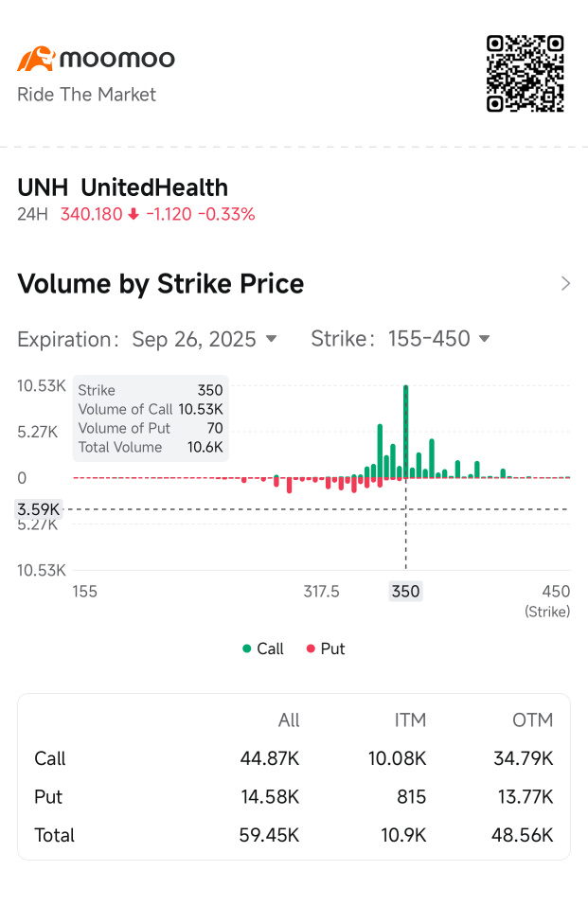Open Volume by Strike Price details chevron
The image size is (588, 906).
point(565,284)
